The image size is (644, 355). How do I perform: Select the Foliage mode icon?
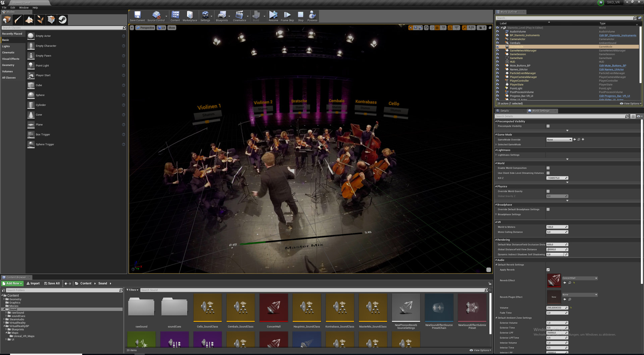(x=40, y=20)
